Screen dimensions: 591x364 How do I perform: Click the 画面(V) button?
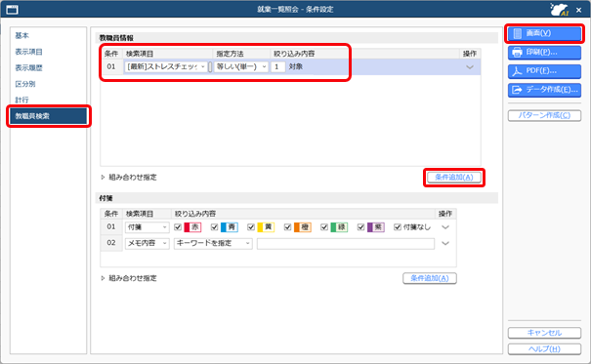tap(544, 33)
